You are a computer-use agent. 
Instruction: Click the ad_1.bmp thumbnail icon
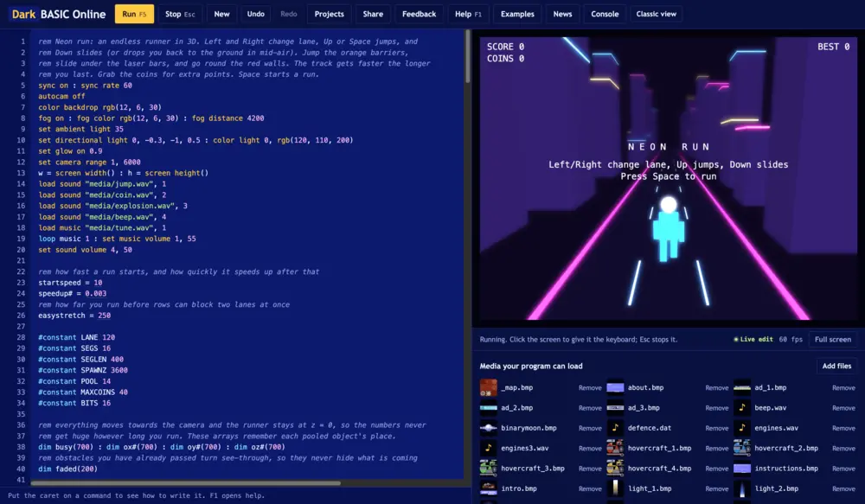click(x=742, y=387)
